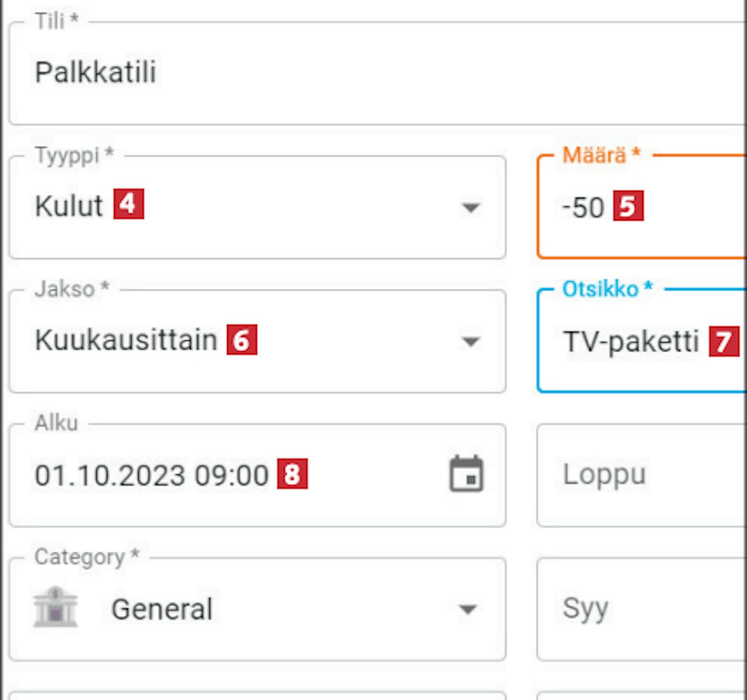This screenshot has width=747, height=700.
Task: Click the red number 8 badge
Action: pos(292,473)
